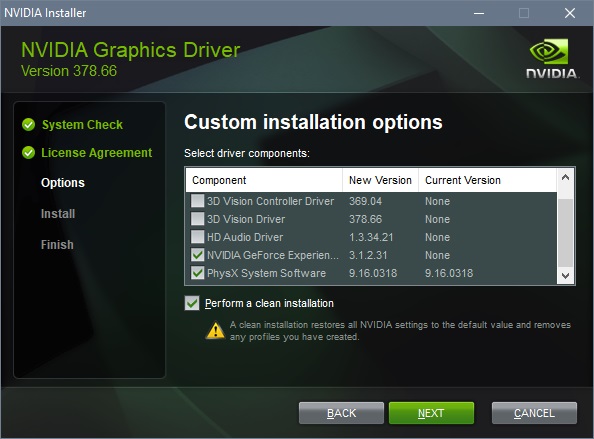
Task: Proceed with the green NEXT button
Action: pyautogui.click(x=431, y=413)
